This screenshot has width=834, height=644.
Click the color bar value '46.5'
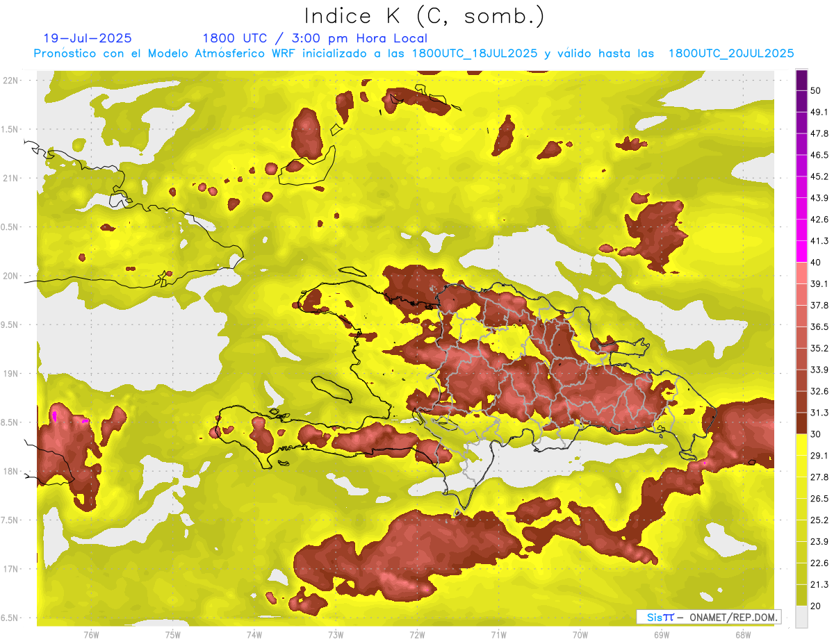pos(819,155)
